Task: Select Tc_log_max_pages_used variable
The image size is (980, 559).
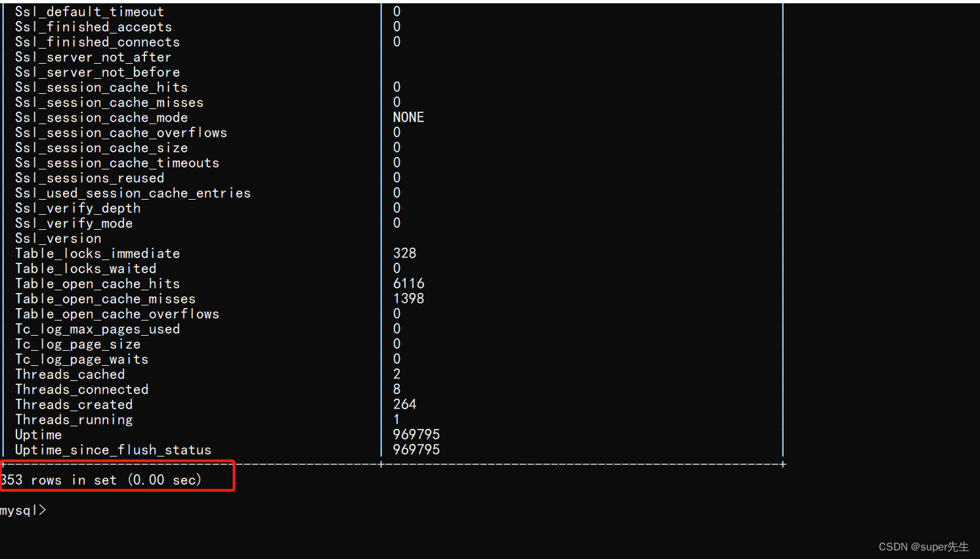Action: (97, 329)
